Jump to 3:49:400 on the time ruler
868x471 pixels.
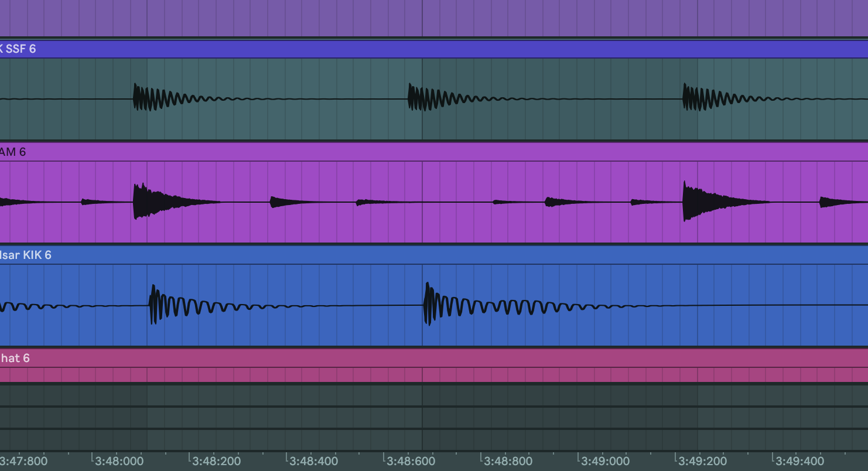coord(799,461)
